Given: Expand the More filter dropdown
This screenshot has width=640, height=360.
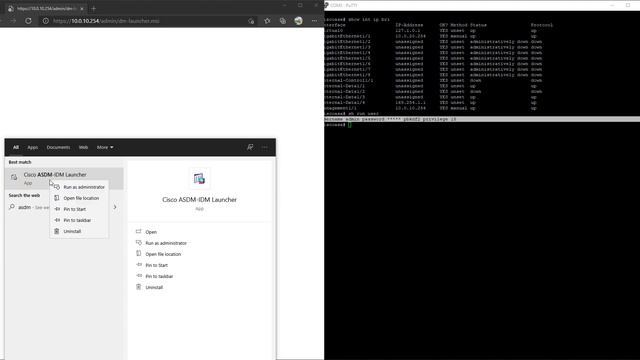Looking at the screenshot, I should coord(105,147).
